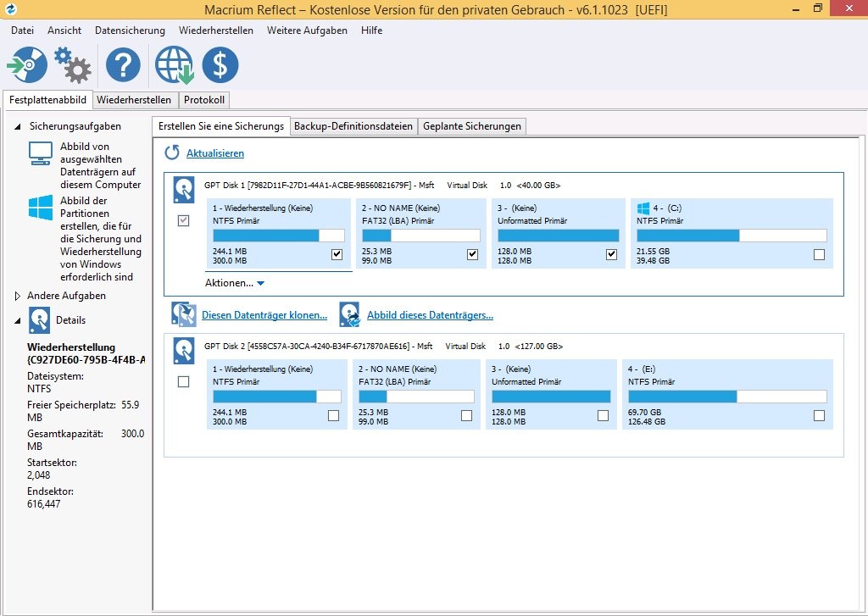
Task: Click the Aktualisieren link
Action: 215,153
